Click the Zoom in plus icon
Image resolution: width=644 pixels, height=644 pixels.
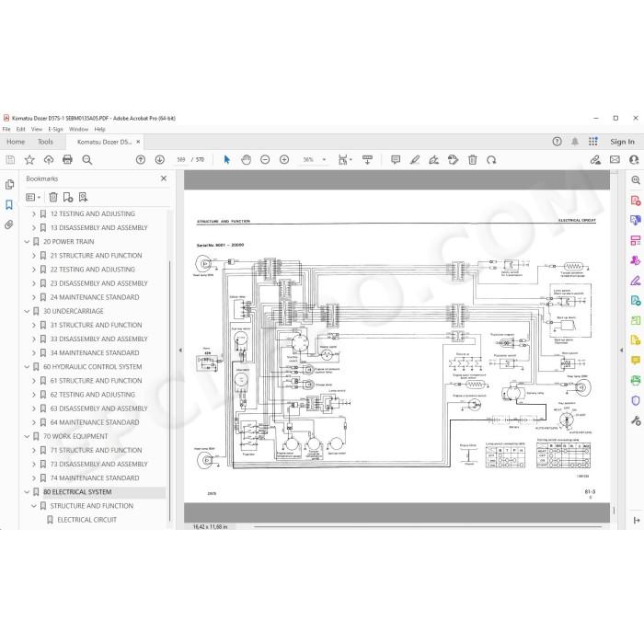(x=284, y=160)
